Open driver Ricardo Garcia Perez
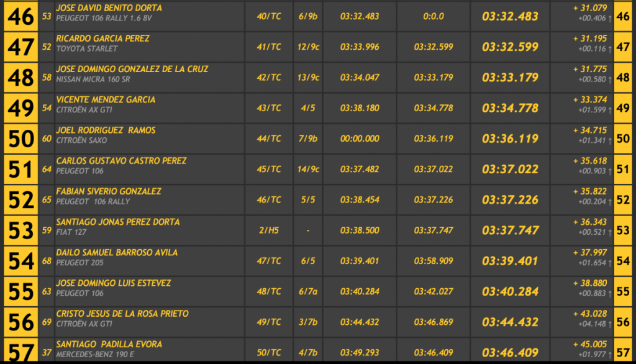 pyautogui.click(x=102, y=39)
